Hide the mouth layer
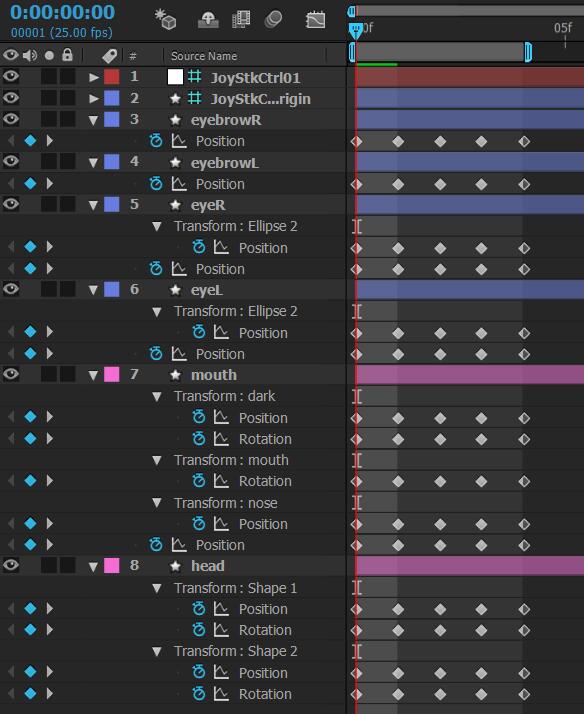The image size is (584, 714). [x=11, y=374]
